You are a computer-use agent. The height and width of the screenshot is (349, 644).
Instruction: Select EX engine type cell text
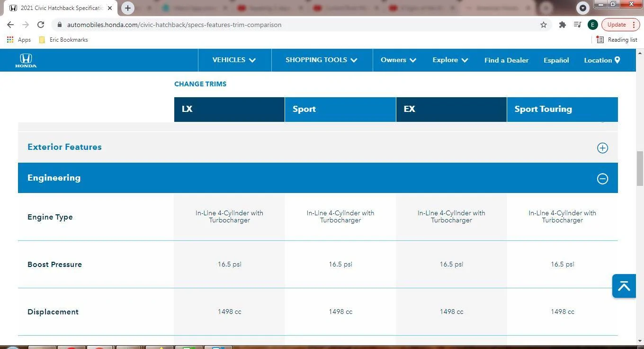pyautogui.click(x=451, y=217)
